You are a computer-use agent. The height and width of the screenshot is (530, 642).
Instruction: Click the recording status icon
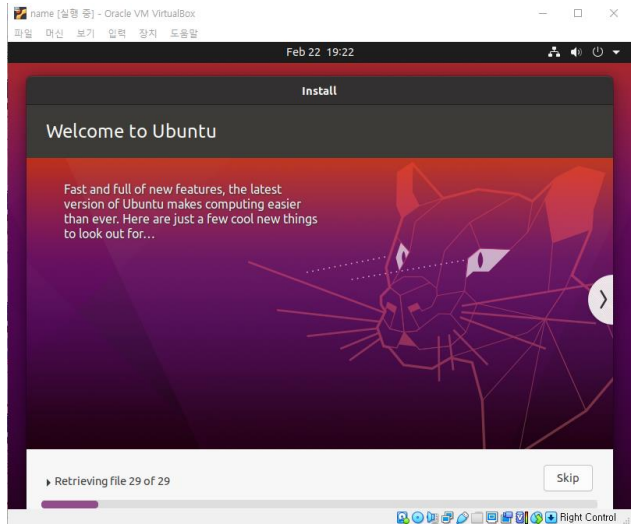click(506, 517)
